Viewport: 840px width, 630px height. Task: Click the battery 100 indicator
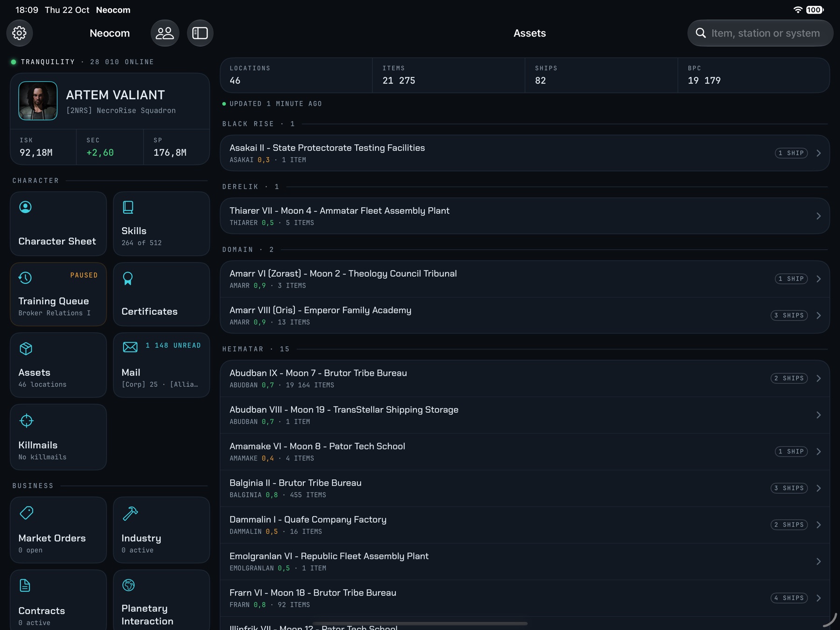[815, 10]
